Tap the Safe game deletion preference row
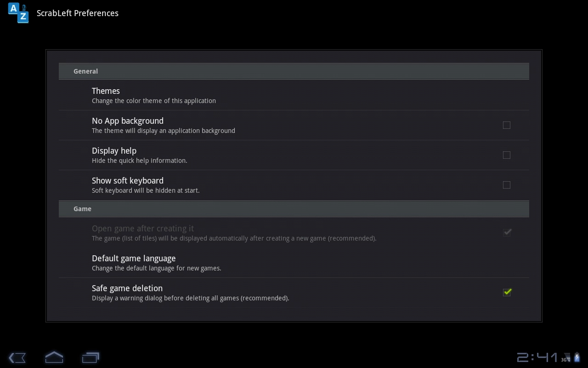The width and height of the screenshot is (588, 368). click(294, 293)
